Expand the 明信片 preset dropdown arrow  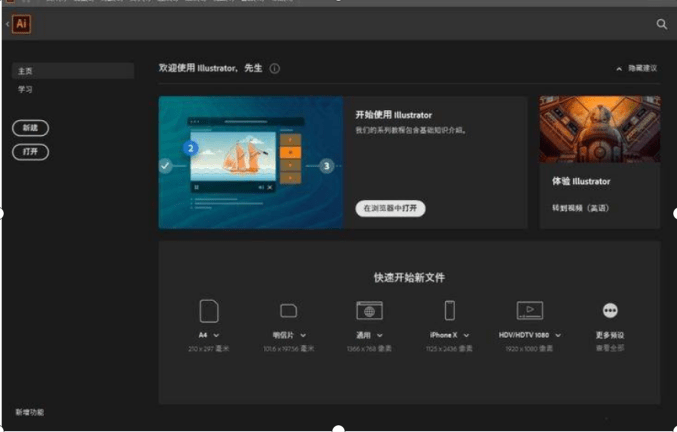click(303, 335)
